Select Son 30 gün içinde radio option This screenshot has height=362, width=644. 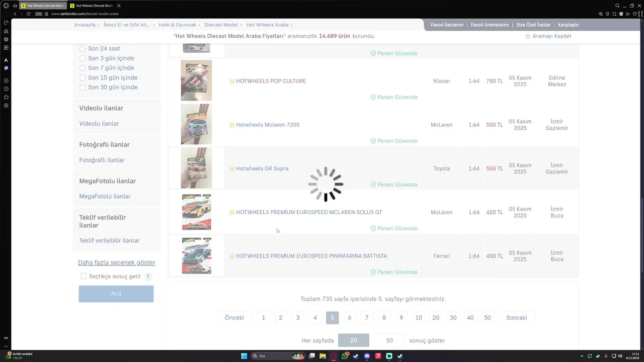[x=83, y=87]
